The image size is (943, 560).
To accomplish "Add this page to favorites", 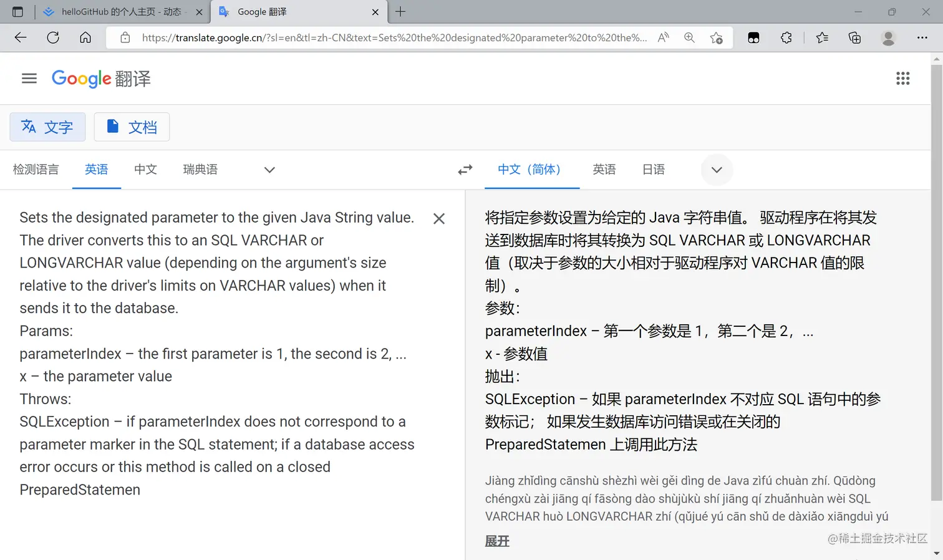I will click(x=716, y=37).
